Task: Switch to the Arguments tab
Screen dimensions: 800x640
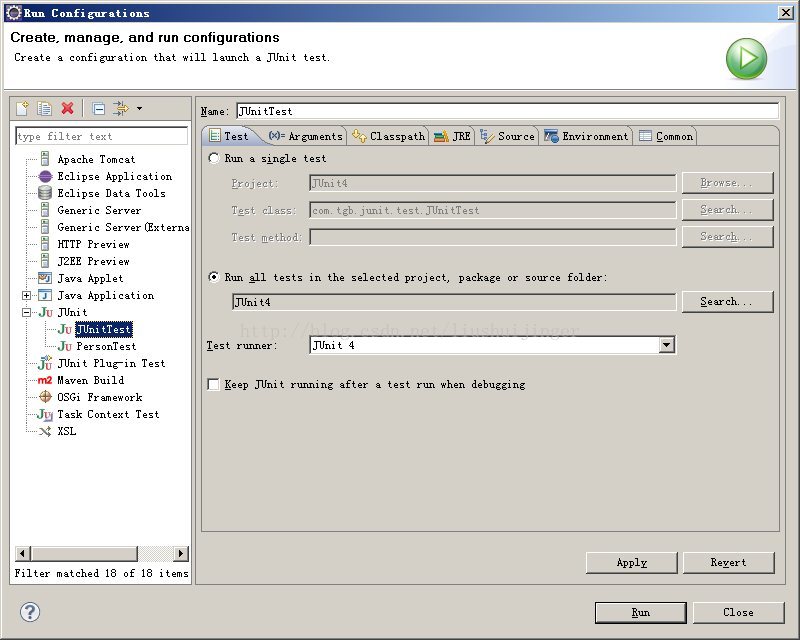Action: (x=306, y=136)
